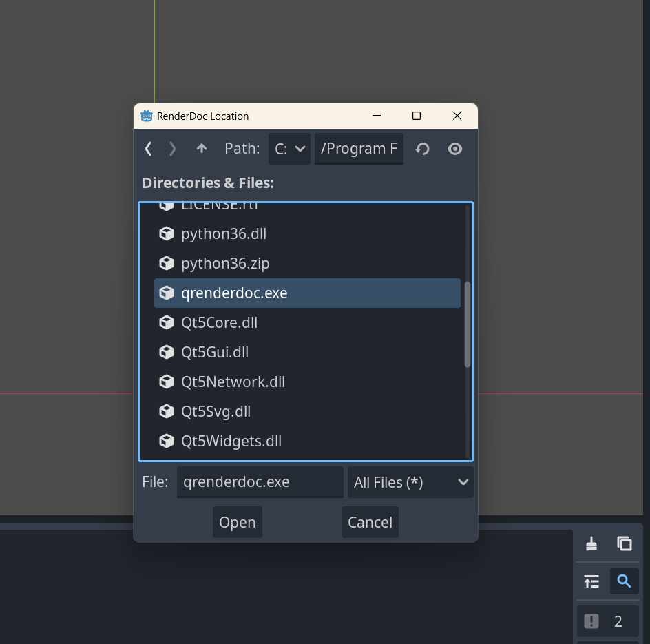The width and height of the screenshot is (650, 644).
Task: Select Qt5Gui.dll in file list
Action: (x=307, y=352)
